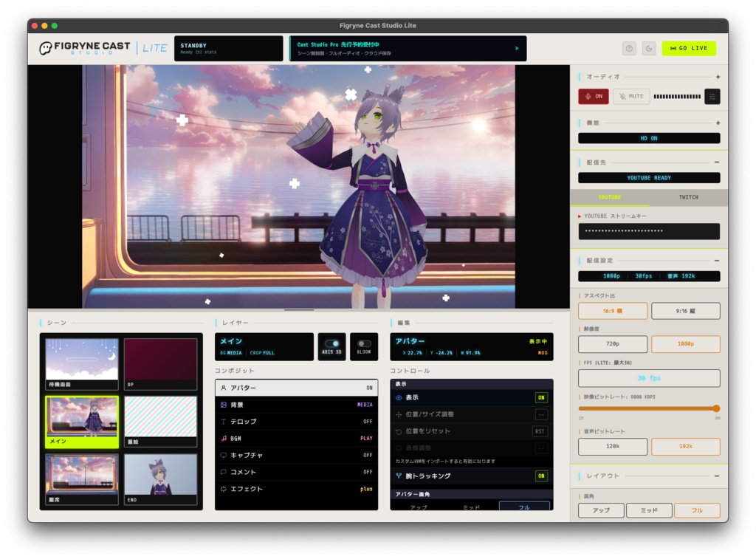Click the アップ layout button in the right panel
This screenshot has width=756, height=559.
[x=601, y=510]
